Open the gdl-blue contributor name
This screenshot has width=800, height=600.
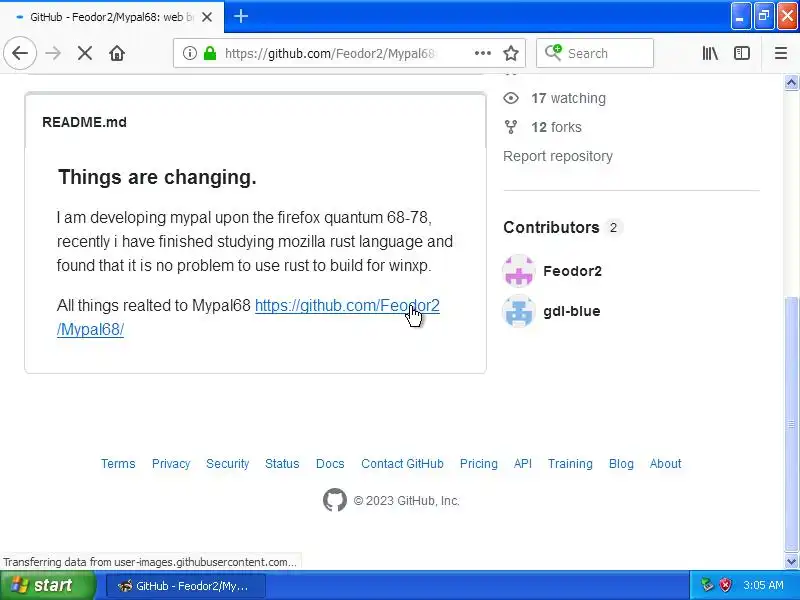[x=571, y=311]
